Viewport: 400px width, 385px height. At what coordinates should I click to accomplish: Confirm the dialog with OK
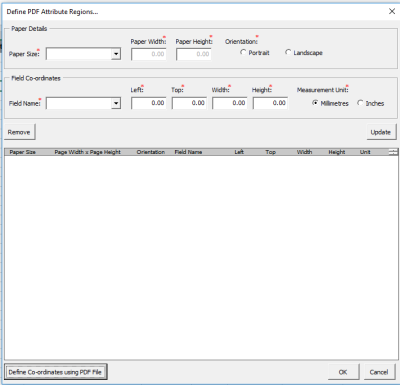pyautogui.click(x=343, y=372)
